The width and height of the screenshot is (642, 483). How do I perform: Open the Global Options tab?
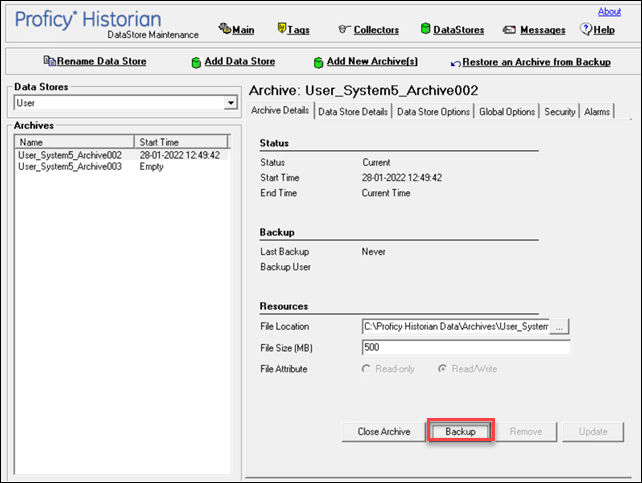click(507, 112)
